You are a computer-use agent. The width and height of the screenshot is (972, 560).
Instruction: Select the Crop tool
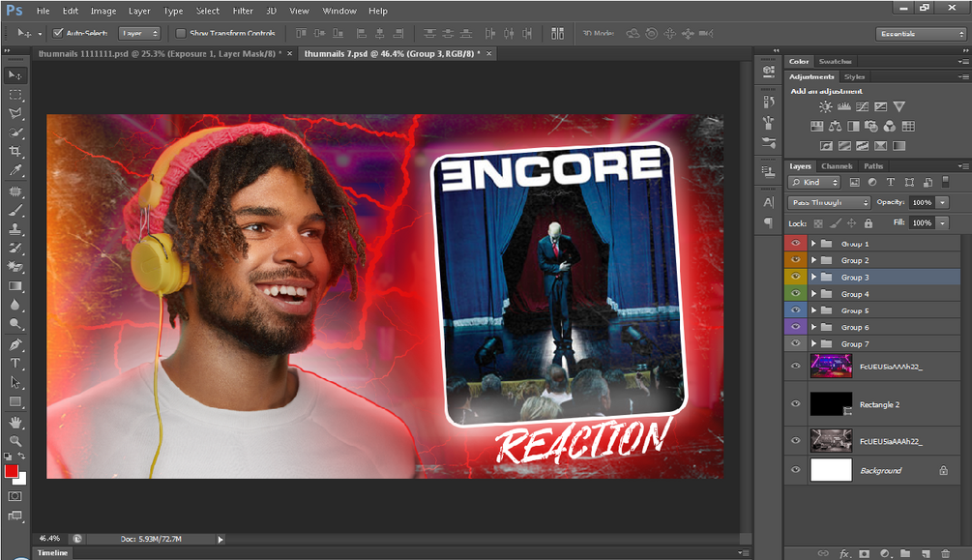click(15, 151)
